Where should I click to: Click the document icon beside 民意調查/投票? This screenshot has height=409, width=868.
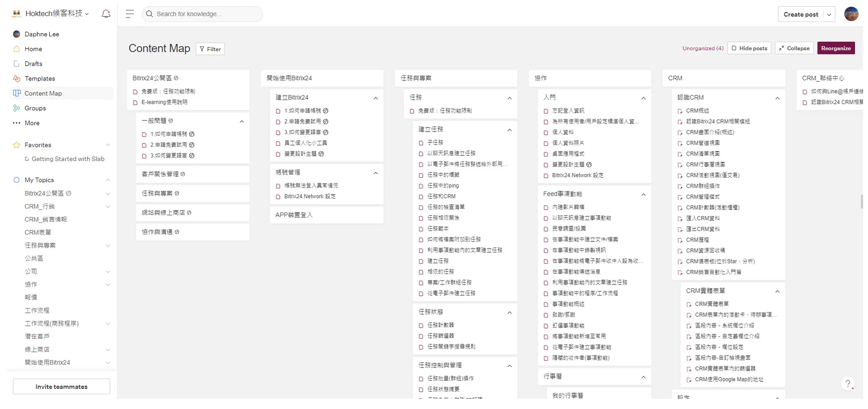[x=546, y=229]
